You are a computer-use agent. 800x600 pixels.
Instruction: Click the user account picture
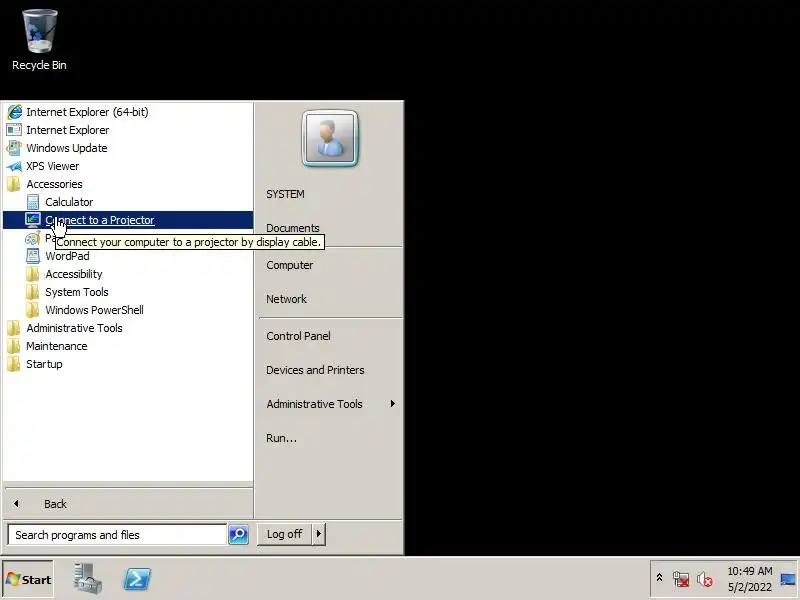(x=330, y=138)
